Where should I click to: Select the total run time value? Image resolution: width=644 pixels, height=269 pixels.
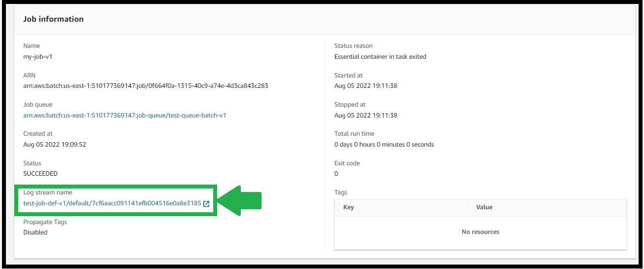384,145
